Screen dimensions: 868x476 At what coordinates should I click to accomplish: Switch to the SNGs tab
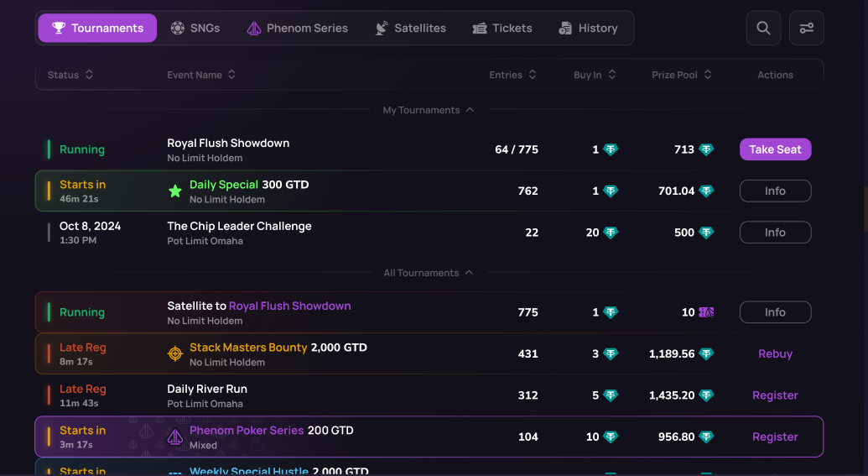pyautogui.click(x=195, y=28)
